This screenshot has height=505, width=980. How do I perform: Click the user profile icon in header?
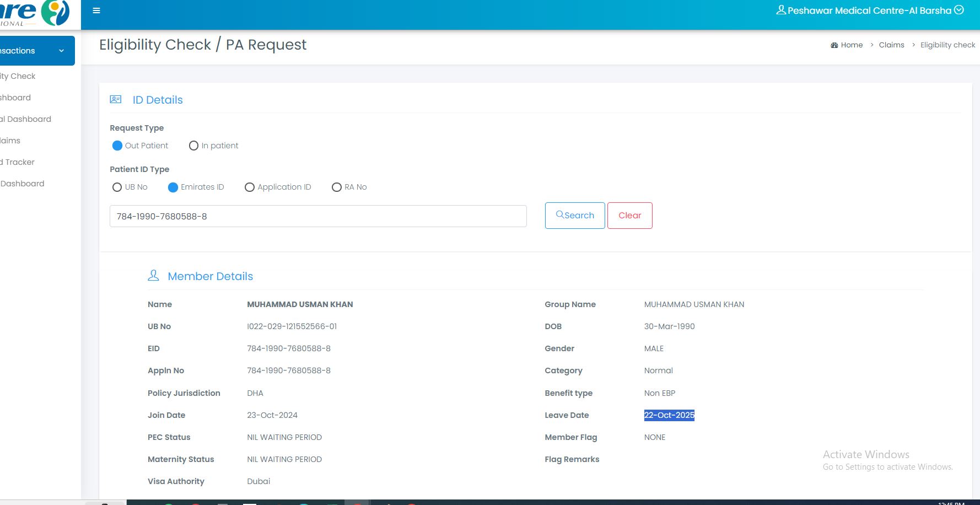coord(781,10)
